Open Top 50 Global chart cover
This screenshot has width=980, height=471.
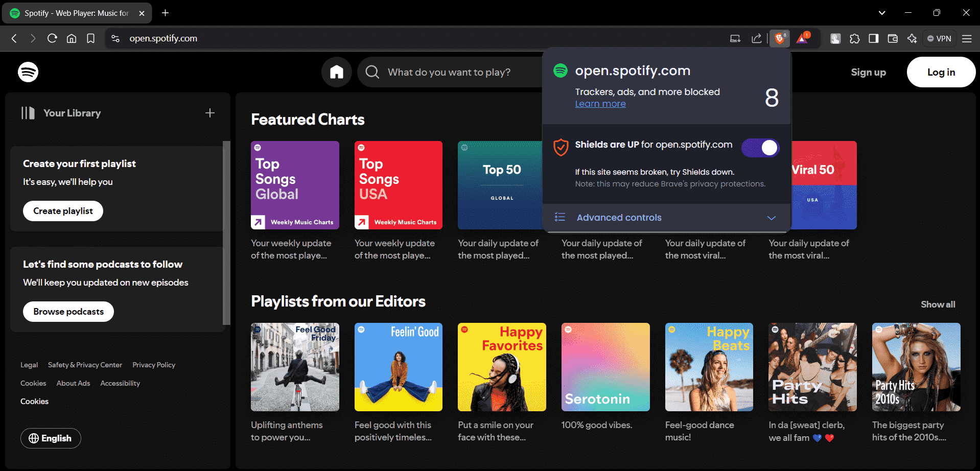(x=500, y=185)
